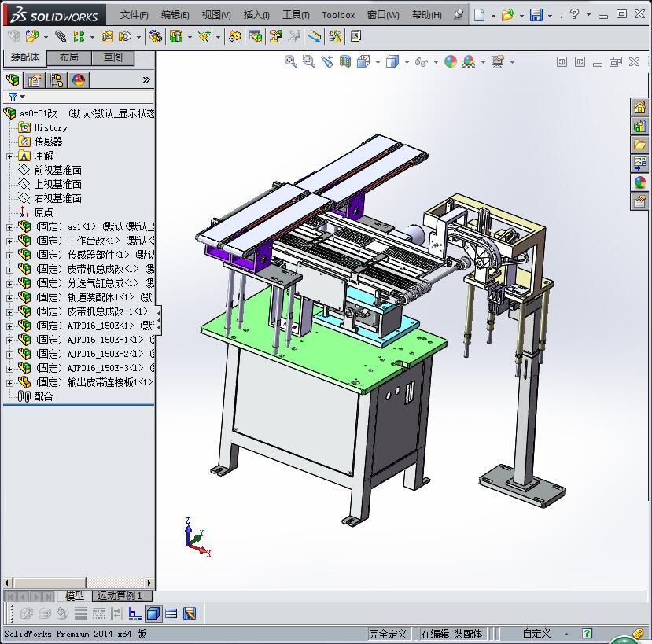The image size is (652, 644).
Task: Click the warning-marked verification icon in assembly toolbar
Action: click(335, 37)
